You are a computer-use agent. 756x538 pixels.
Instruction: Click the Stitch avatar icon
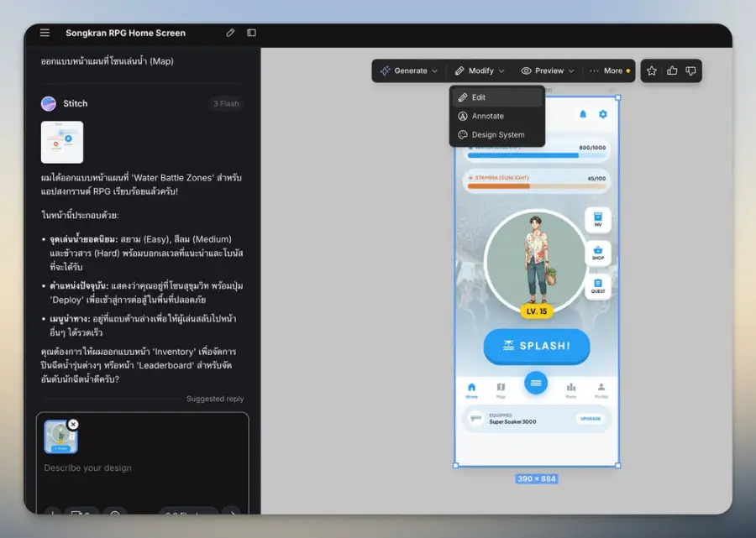(x=49, y=103)
